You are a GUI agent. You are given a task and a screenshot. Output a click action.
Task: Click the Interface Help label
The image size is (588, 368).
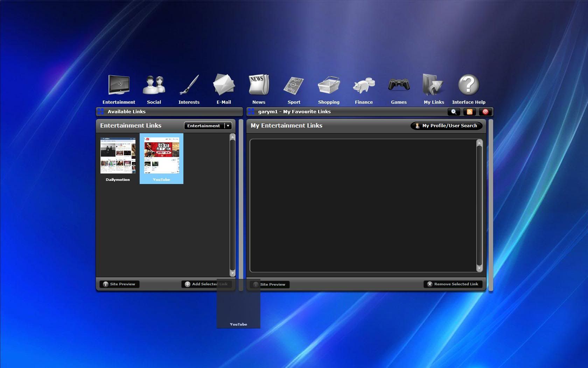[x=469, y=102]
